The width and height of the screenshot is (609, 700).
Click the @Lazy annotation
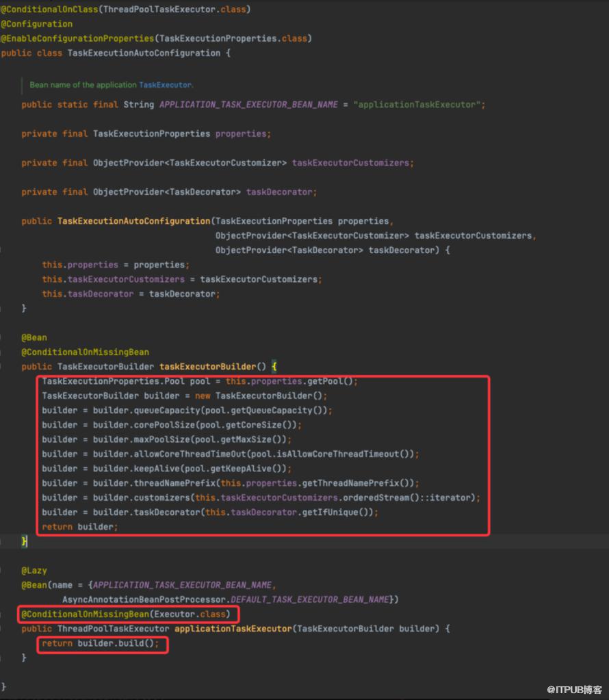pos(34,571)
